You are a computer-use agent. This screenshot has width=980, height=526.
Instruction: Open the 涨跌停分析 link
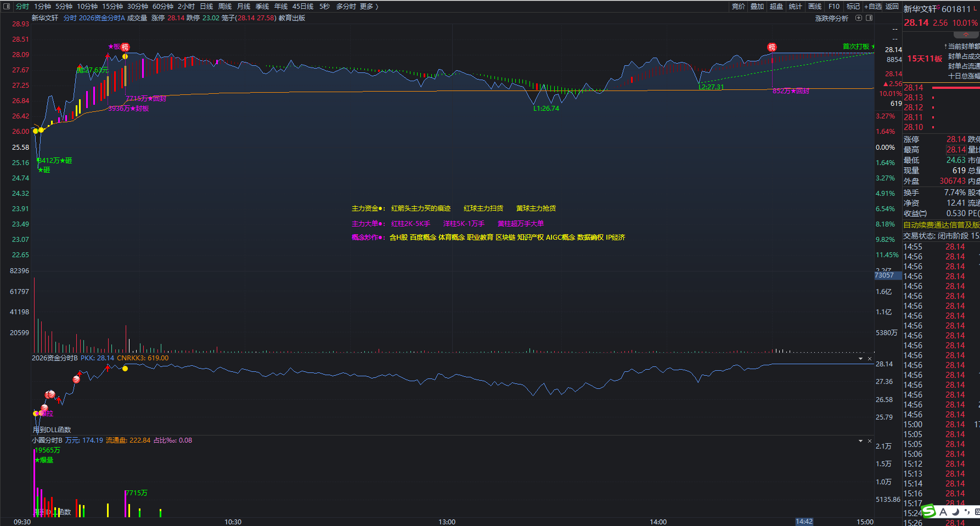(832, 18)
